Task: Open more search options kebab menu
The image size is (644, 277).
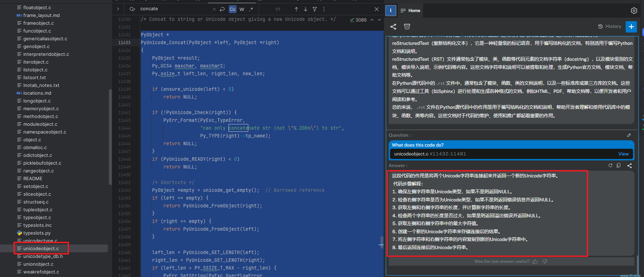Action: click(324, 9)
